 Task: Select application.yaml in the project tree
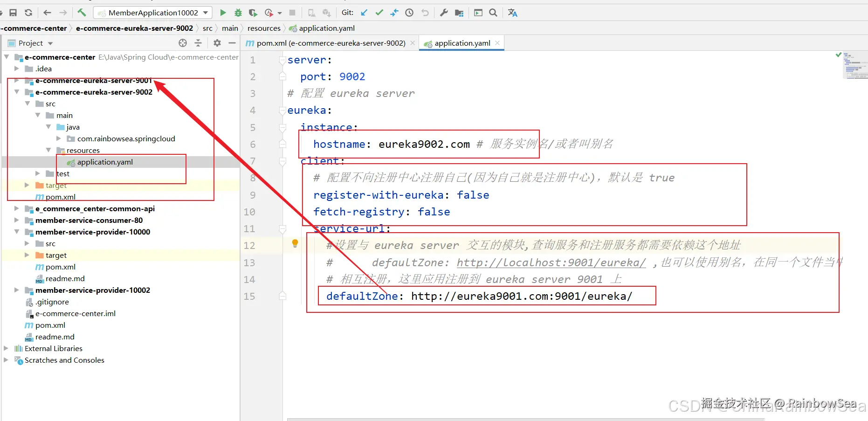pos(105,162)
